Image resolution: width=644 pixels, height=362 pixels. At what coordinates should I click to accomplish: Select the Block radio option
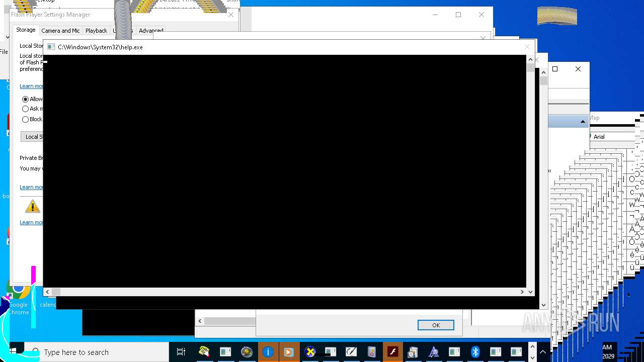25,119
